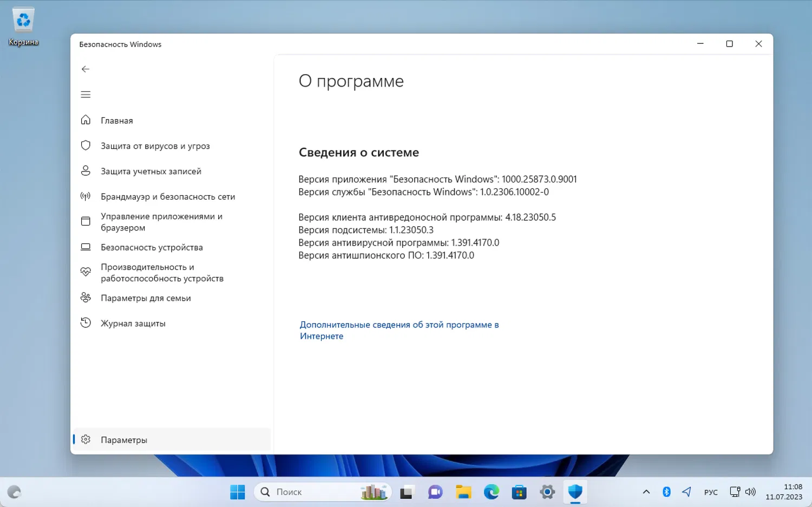Click the Bluetooth tray icon

click(x=666, y=492)
